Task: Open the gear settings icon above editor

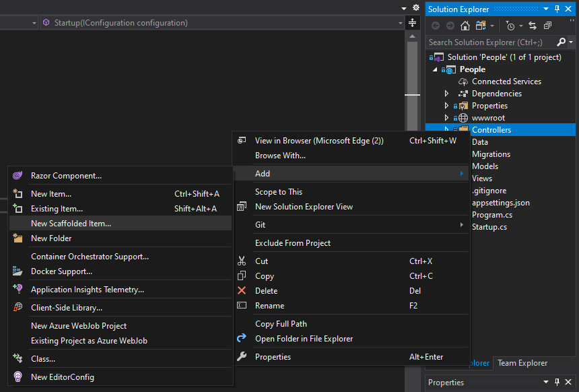Action: point(416,7)
